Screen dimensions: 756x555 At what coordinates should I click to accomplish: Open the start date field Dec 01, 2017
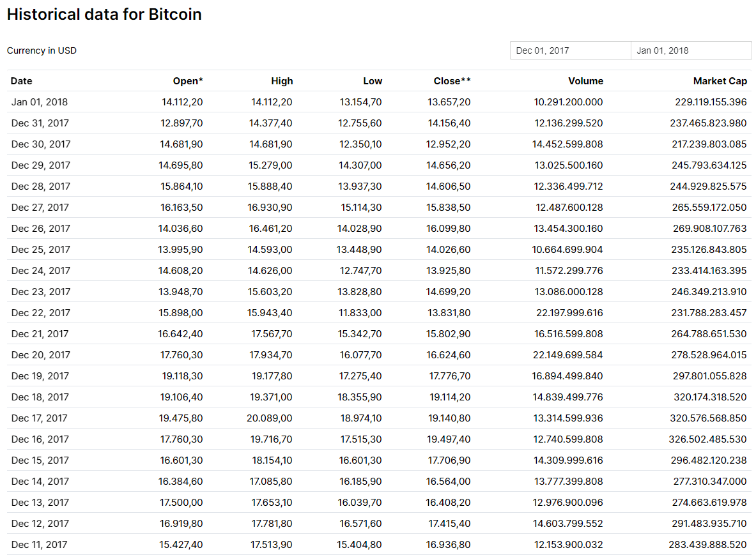[x=570, y=50]
